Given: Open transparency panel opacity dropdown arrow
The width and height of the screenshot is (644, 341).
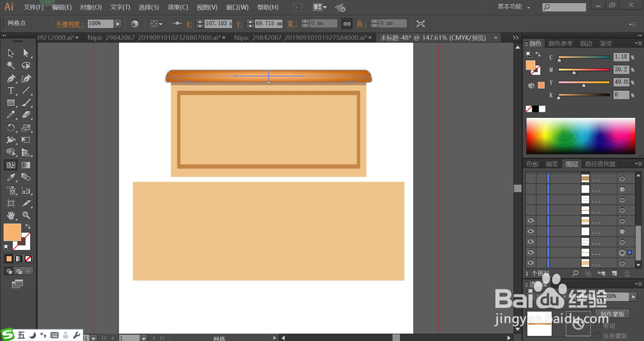Looking at the screenshot, I should [633, 297].
